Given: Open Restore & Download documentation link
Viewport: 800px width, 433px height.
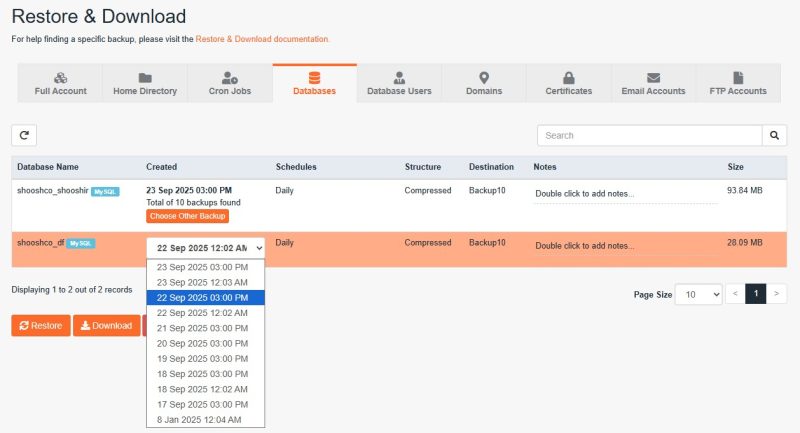Looking at the screenshot, I should [x=262, y=39].
